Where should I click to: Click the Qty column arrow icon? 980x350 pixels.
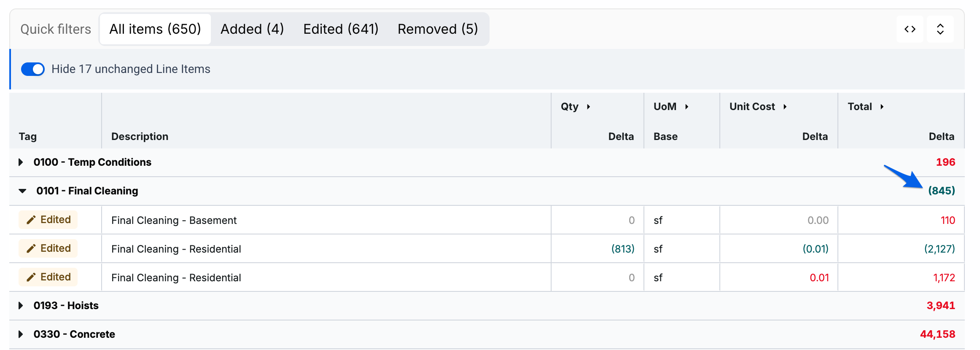pyautogui.click(x=588, y=107)
